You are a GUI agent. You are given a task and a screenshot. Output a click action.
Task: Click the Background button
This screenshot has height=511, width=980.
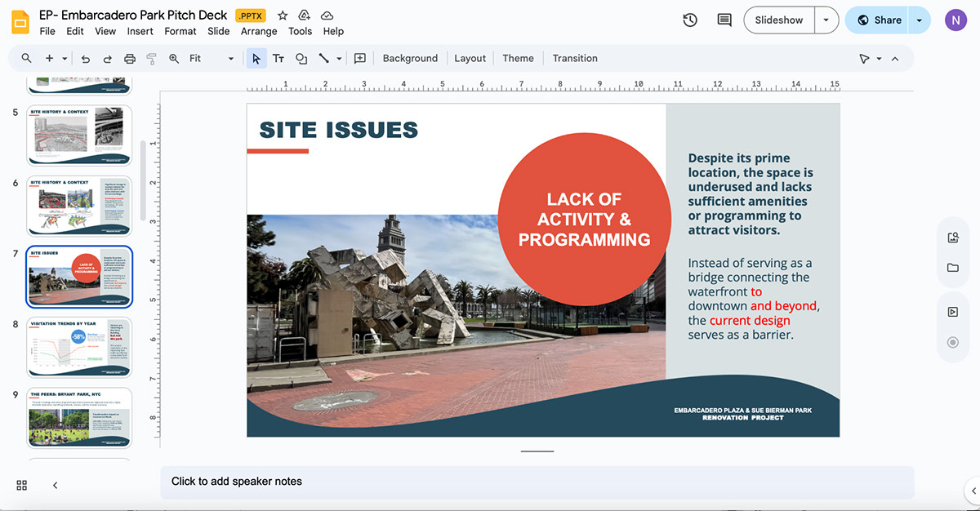(410, 59)
